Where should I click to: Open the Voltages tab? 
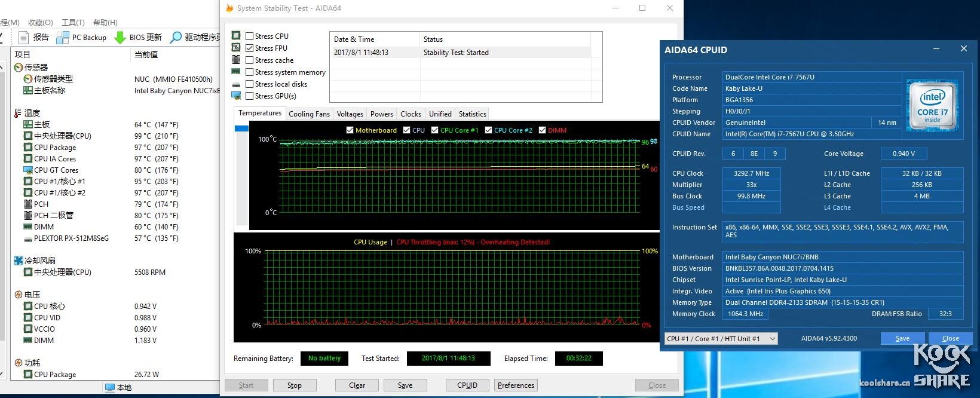click(350, 114)
